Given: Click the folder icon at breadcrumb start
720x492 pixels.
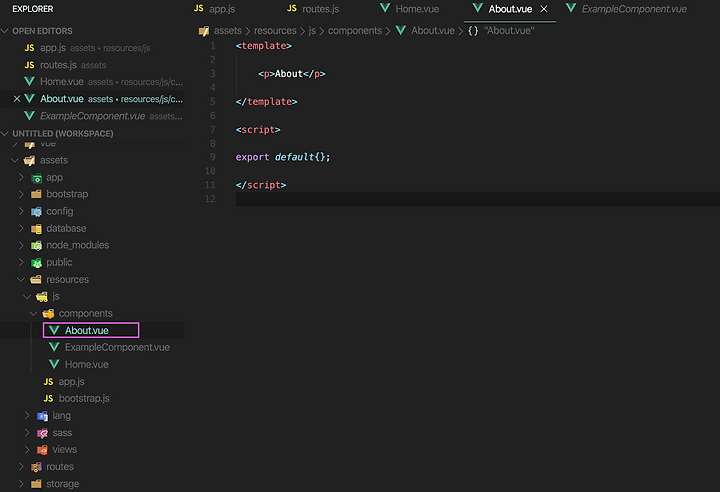Looking at the screenshot, I should (x=204, y=31).
